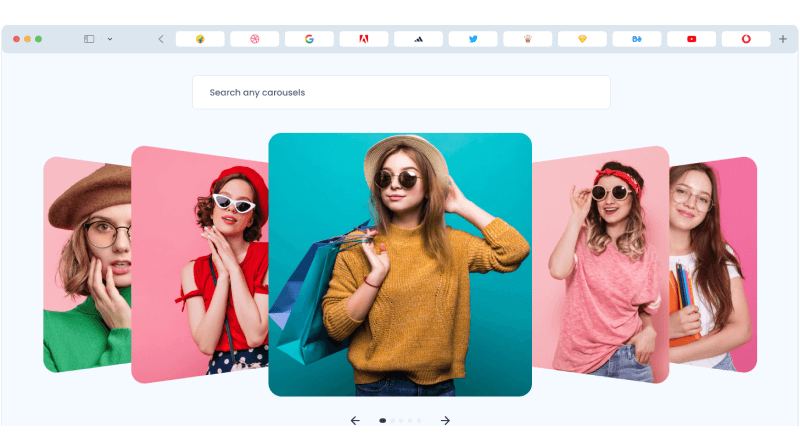Go back with the browser back chevron
800x445 pixels.
point(161,39)
